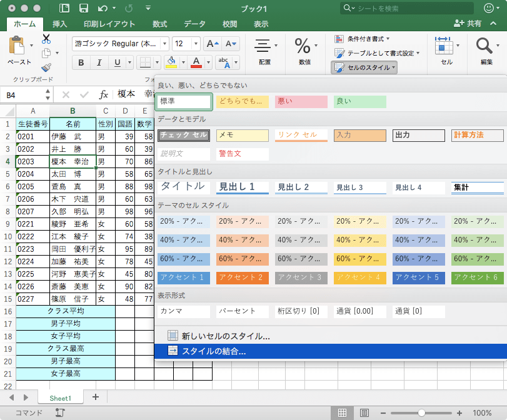
Task: Click the Copy icon
Action: coord(46,53)
